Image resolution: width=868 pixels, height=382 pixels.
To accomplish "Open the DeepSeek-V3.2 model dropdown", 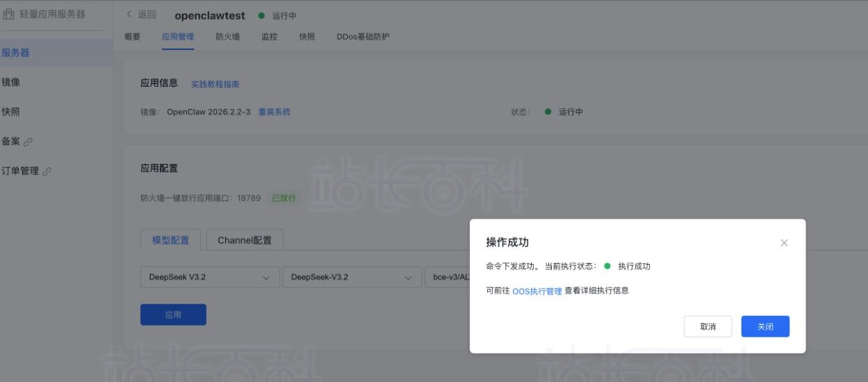I will click(352, 277).
